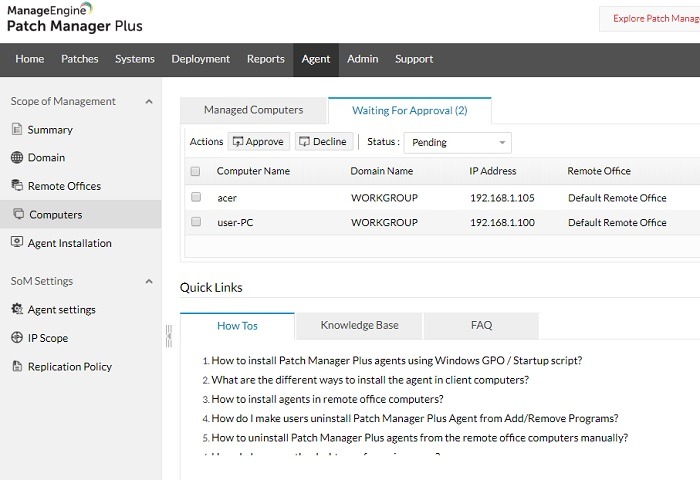Open the IP Scope sidebar link
Screen dimensions: 700x480
48,338
